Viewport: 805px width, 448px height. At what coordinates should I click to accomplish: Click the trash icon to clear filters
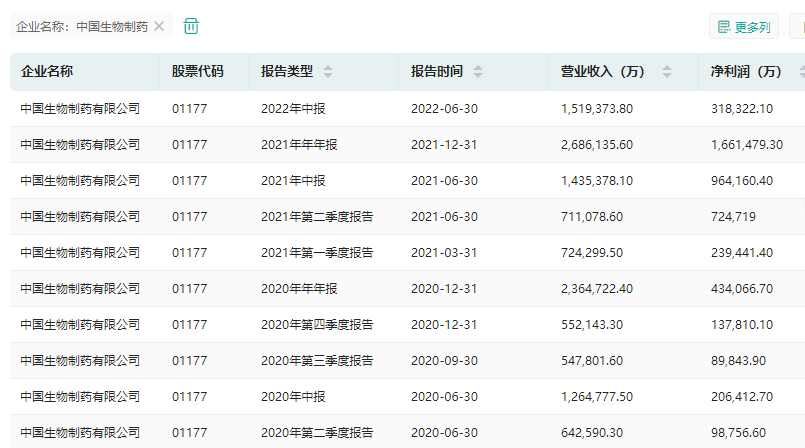coord(191,26)
